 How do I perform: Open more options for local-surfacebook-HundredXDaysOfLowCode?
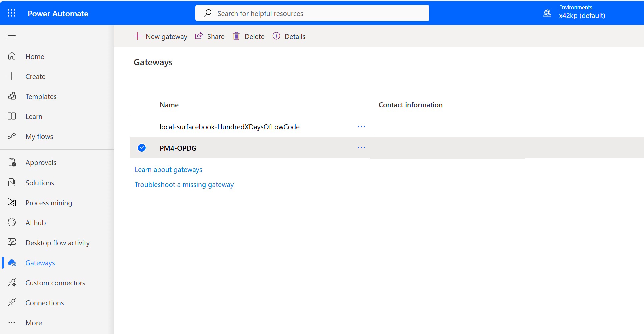[x=362, y=126]
